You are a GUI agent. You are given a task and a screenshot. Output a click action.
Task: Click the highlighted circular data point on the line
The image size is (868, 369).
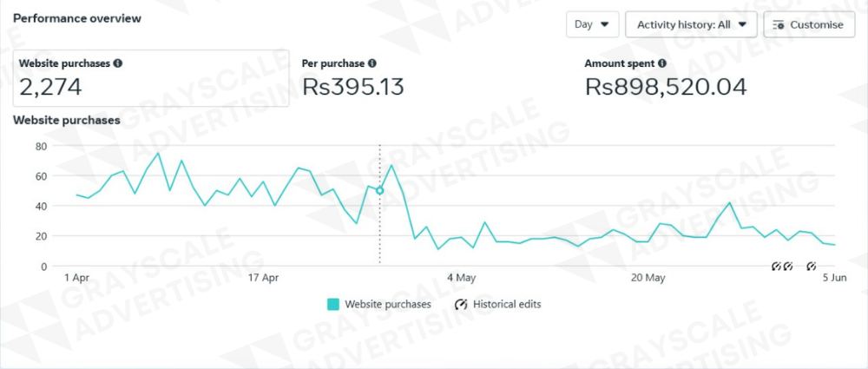(379, 190)
